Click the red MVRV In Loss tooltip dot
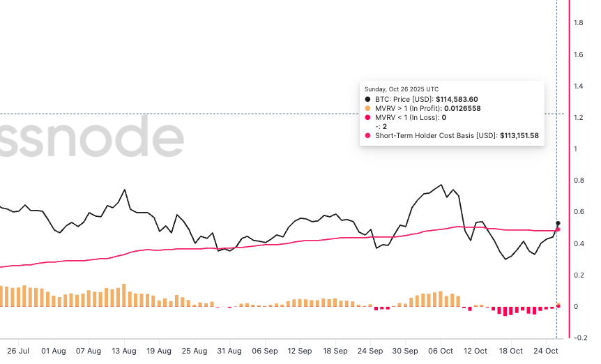This screenshot has height=364, width=601. 367,118
